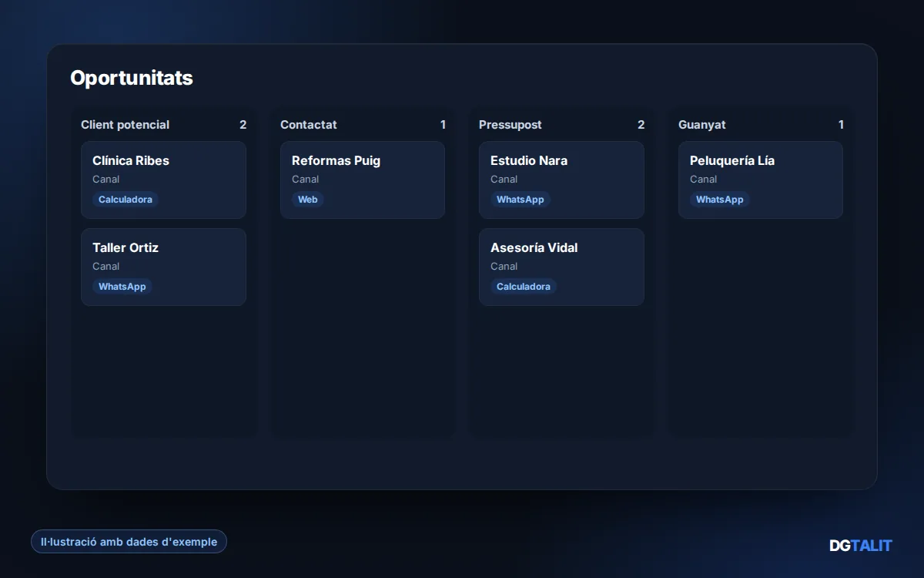Viewport: 924px width, 578px height.
Task: Click the Guanyat count 1
Action: coord(841,125)
